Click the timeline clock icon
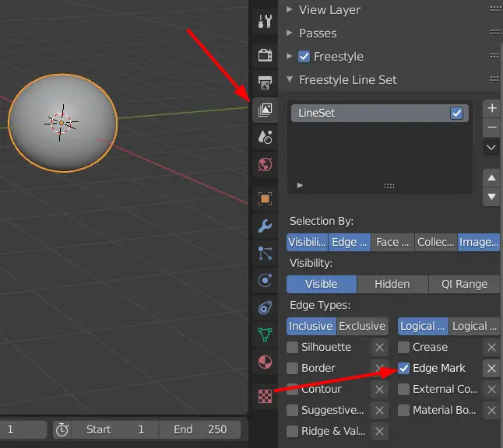Viewport: 503px width, 448px height. (x=62, y=430)
